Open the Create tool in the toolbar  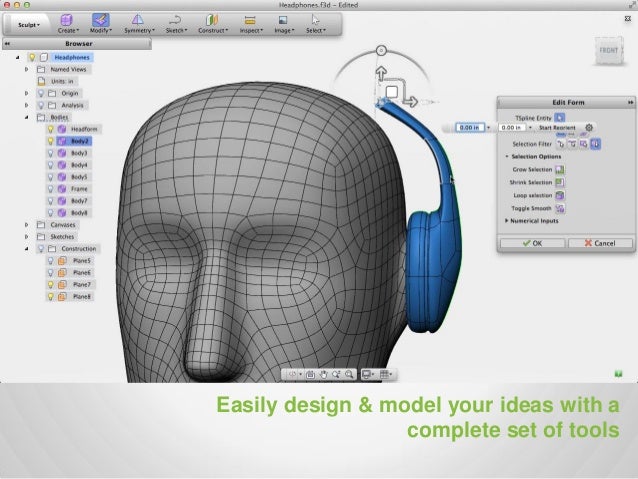[66, 22]
